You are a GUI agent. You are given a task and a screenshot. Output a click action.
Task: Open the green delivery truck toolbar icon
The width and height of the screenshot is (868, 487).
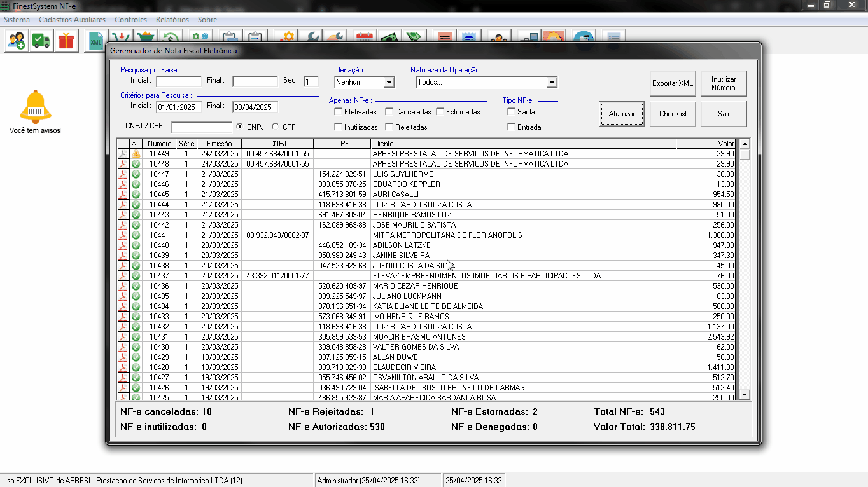pos(41,41)
